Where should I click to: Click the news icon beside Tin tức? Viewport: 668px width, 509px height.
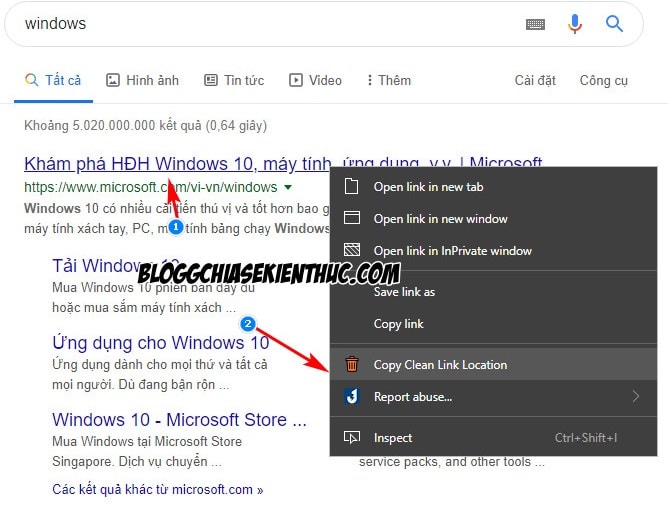(211, 80)
